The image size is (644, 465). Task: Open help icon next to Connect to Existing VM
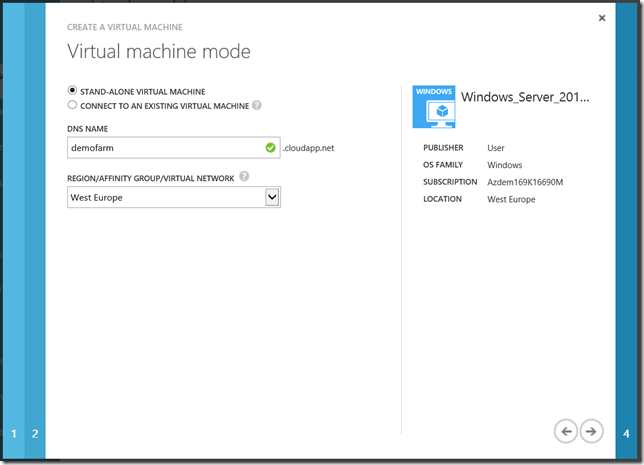pyautogui.click(x=257, y=106)
